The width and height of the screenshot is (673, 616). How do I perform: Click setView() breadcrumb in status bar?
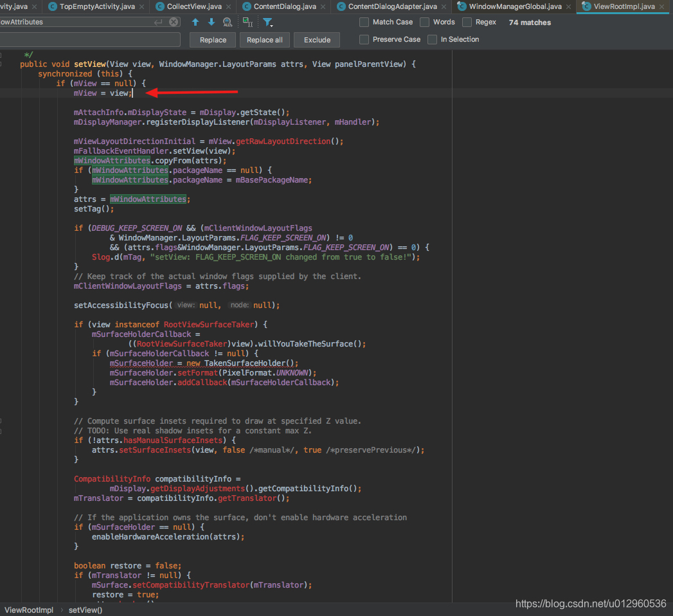pos(85,610)
